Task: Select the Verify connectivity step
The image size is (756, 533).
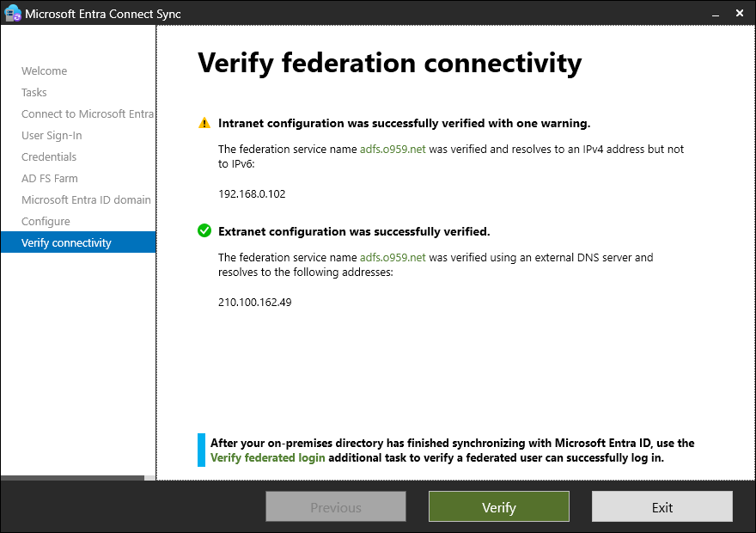Action: tap(78, 242)
